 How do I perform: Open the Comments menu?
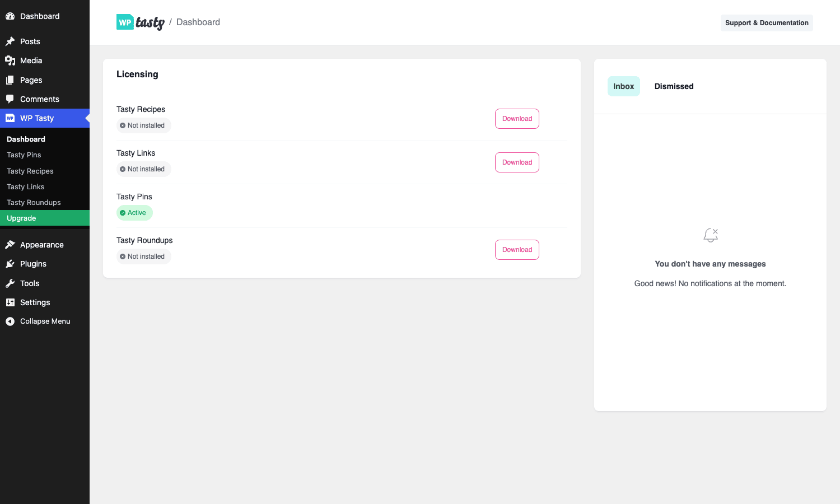(45, 99)
